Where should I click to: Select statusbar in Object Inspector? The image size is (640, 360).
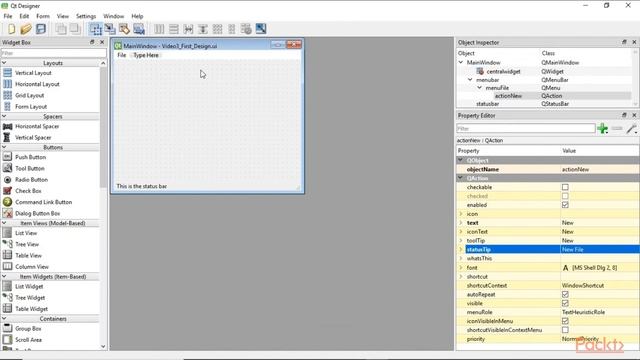coord(487,104)
